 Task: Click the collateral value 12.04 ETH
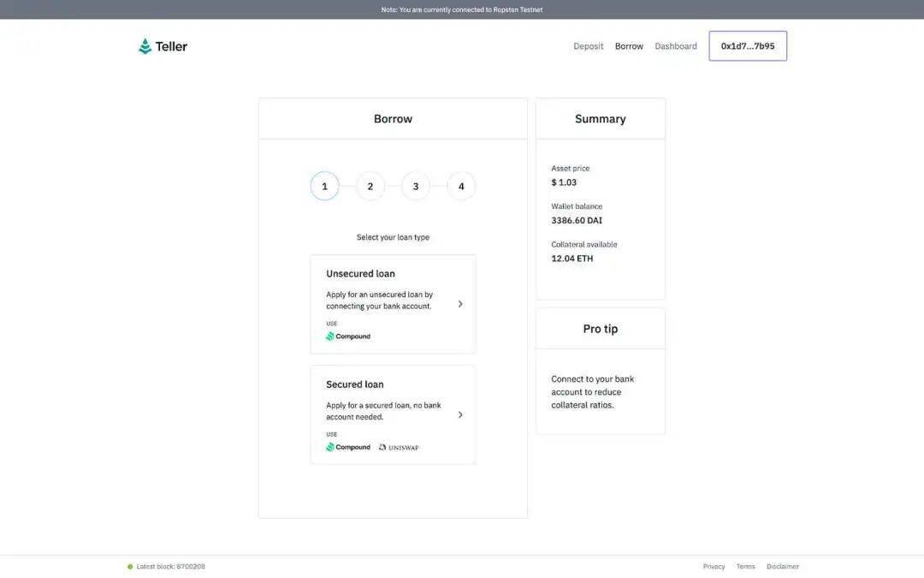[572, 259]
